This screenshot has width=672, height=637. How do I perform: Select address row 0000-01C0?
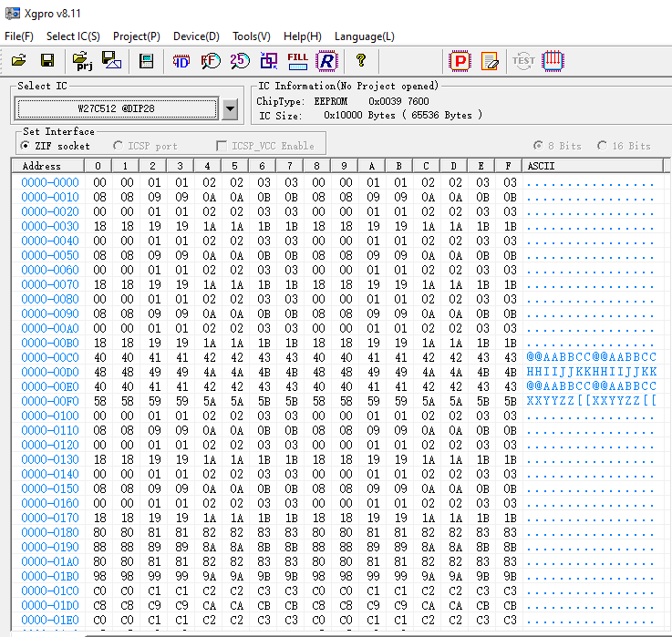(x=50, y=591)
